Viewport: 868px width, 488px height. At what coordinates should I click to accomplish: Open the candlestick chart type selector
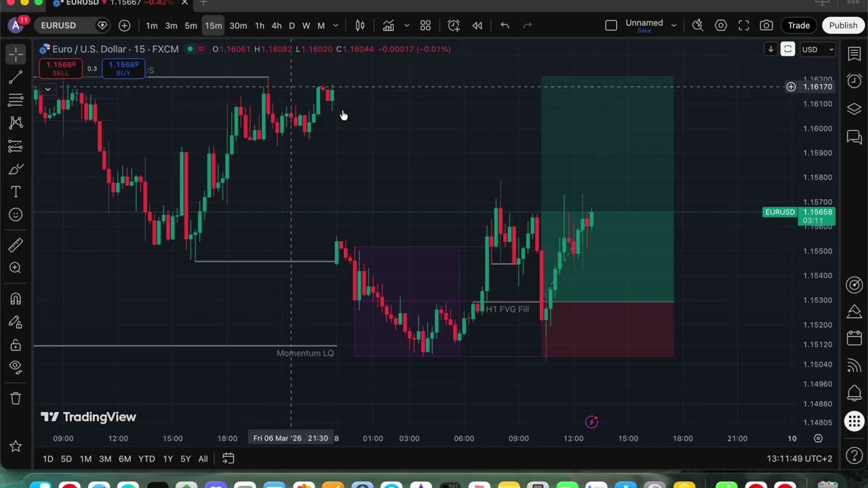coord(360,26)
